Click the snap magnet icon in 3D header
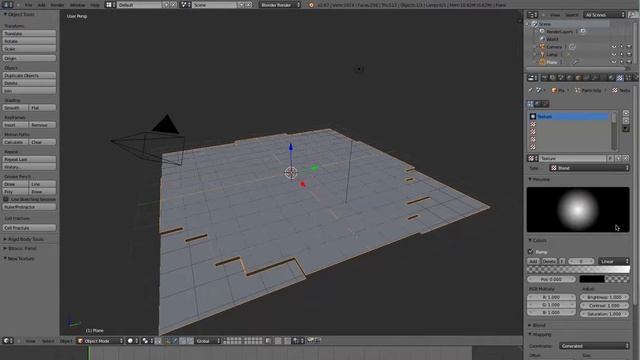 pyautogui.click(x=287, y=340)
